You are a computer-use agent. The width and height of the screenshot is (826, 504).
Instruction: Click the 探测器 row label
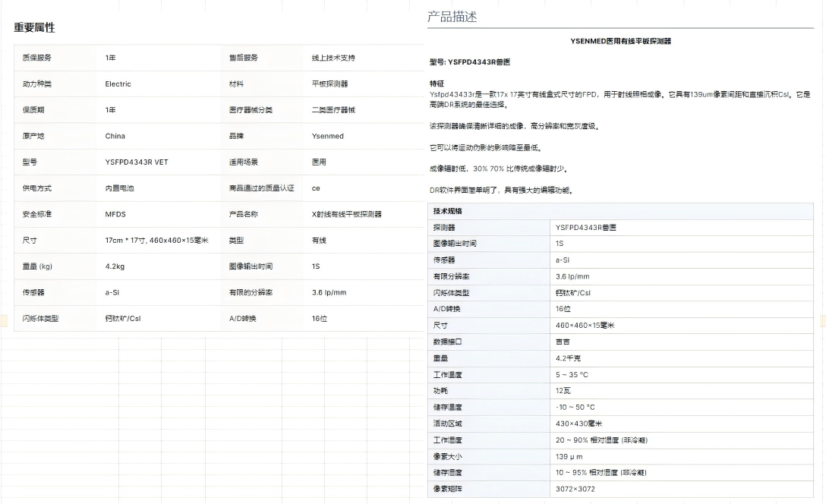pos(444,228)
